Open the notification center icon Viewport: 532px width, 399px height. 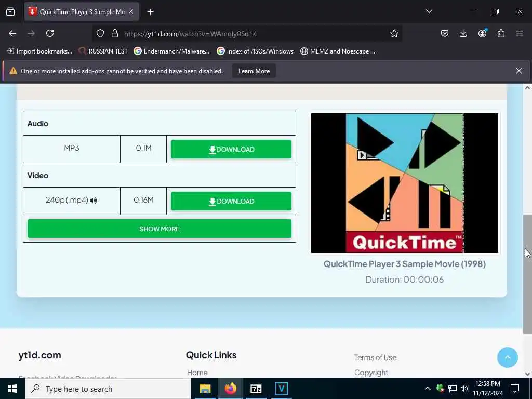point(515,389)
